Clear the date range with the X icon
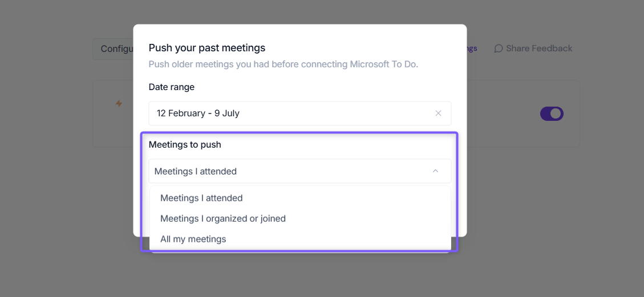 (438, 113)
